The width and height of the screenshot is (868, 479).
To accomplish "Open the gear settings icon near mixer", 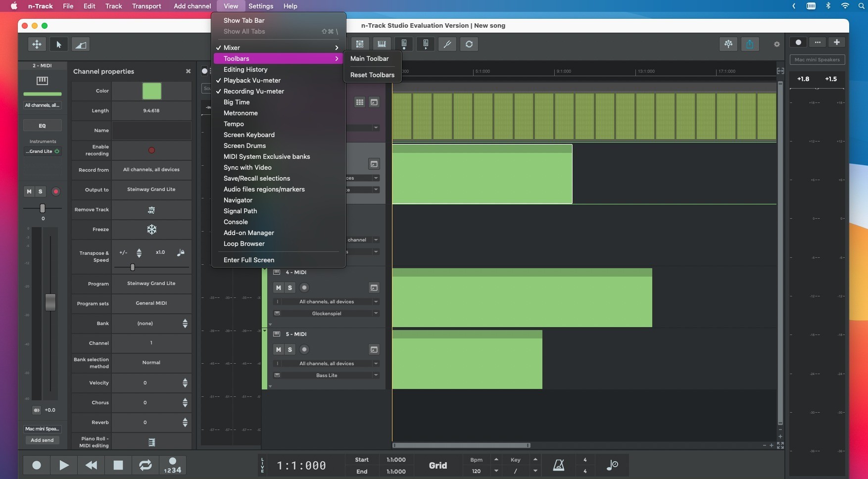I will coord(776,45).
